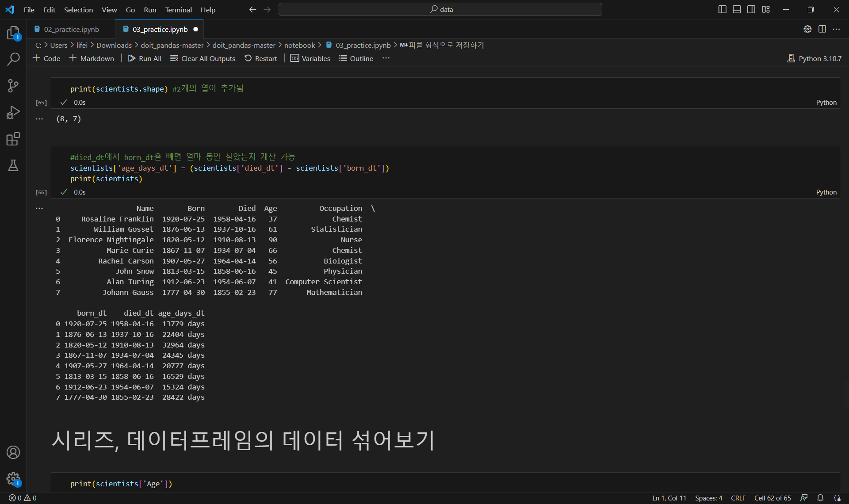849x504 pixels.
Task: Click the Restart kernel button
Action: (x=260, y=58)
